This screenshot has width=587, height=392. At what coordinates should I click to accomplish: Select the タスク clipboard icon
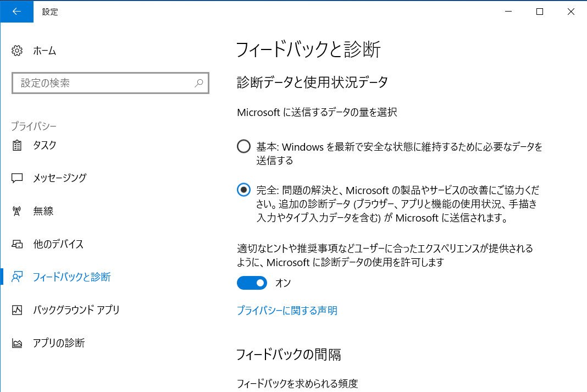[17, 145]
